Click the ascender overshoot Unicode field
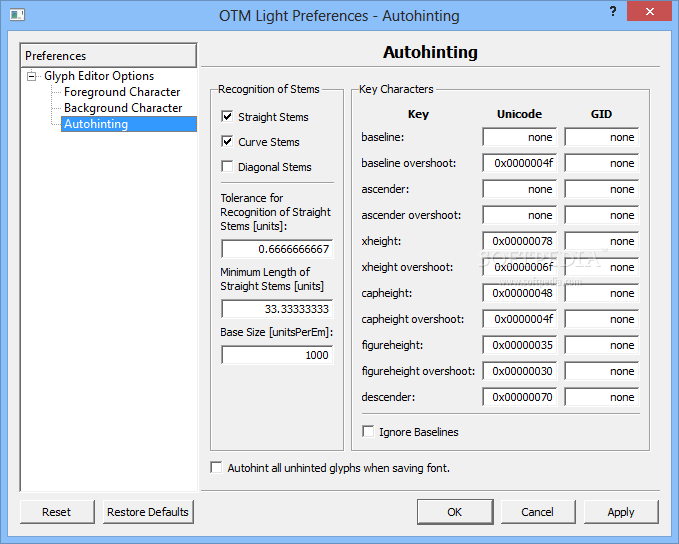The image size is (679, 544). [x=520, y=215]
